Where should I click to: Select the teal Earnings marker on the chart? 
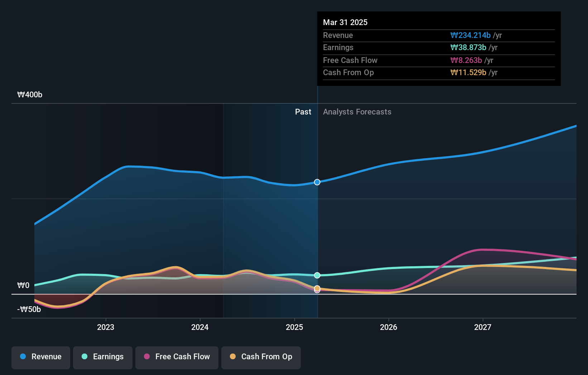[317, 275]
